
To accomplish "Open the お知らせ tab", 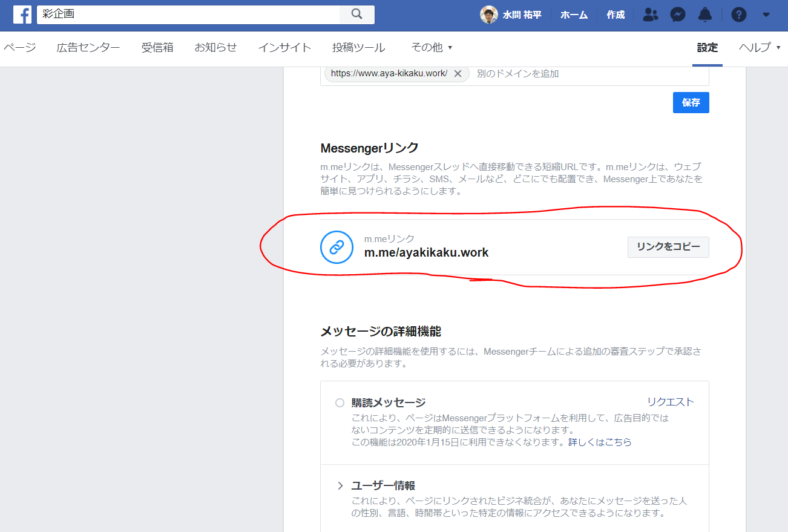I will pyautogui.click(x=215, y=48).
